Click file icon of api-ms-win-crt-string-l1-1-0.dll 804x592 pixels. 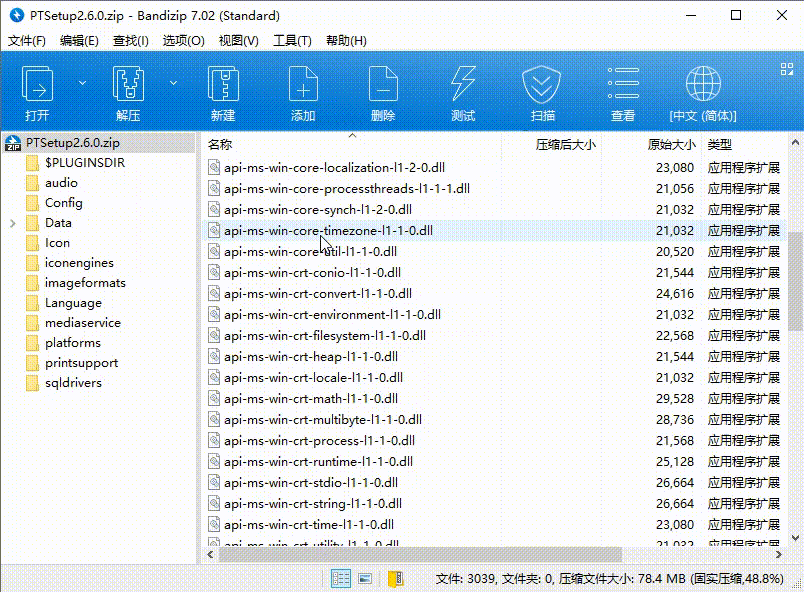[x=214, y=503]
